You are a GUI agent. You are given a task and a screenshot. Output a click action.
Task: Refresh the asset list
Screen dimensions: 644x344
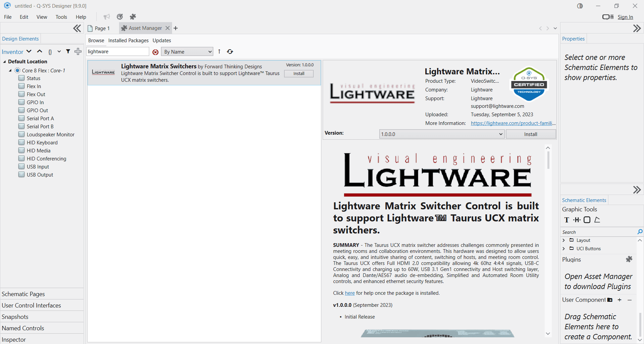tap(230, 52)
